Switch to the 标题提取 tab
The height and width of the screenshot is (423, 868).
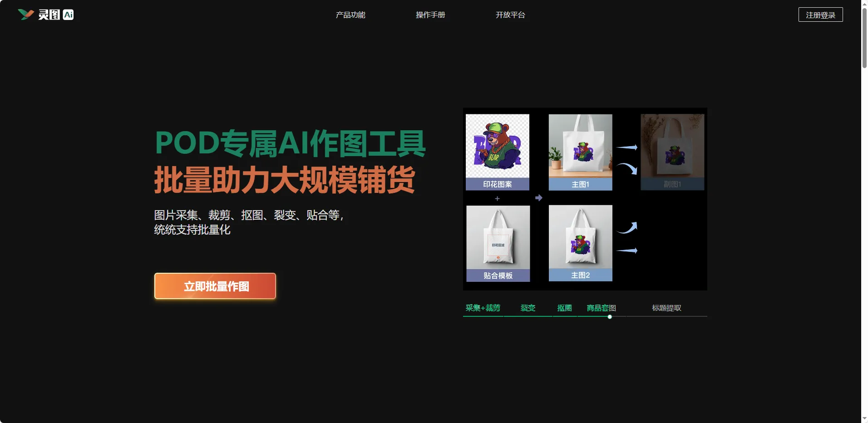coord(666,308)
